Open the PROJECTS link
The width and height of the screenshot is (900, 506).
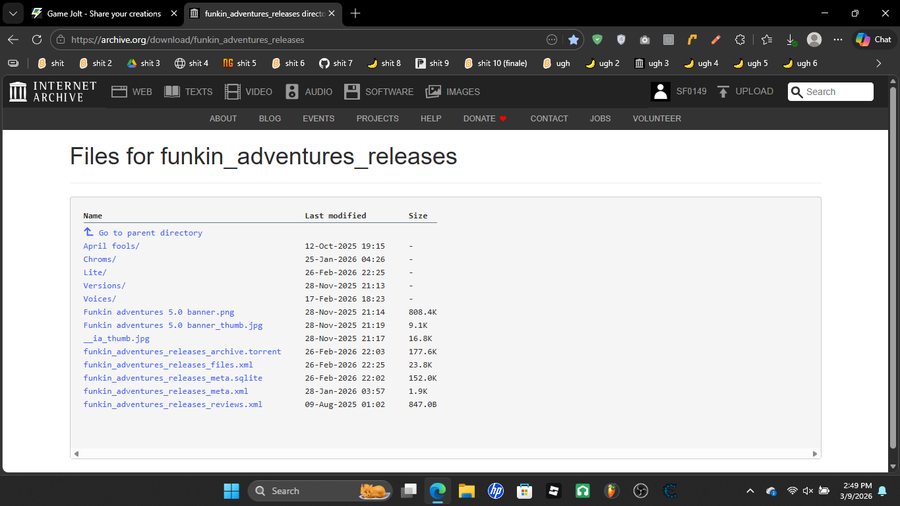(x=377, y=118)
